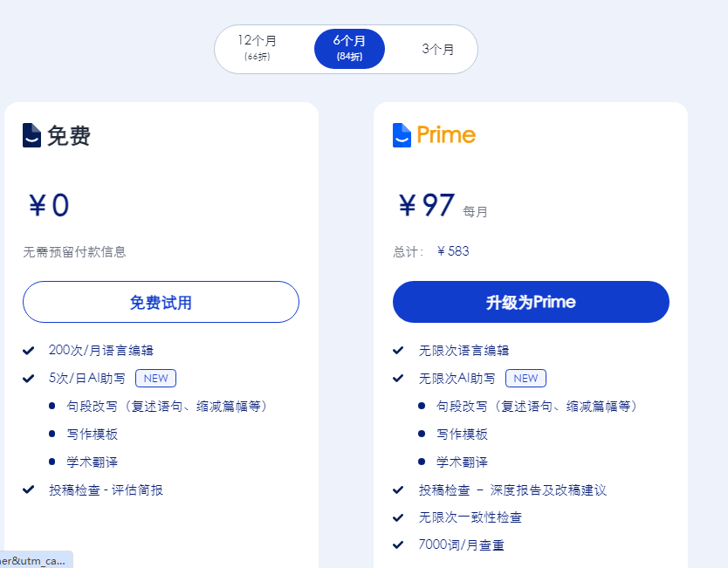
Task: Click the 投稿检查 深度报告及改稿建议 feature
Action: coord(512,490)
